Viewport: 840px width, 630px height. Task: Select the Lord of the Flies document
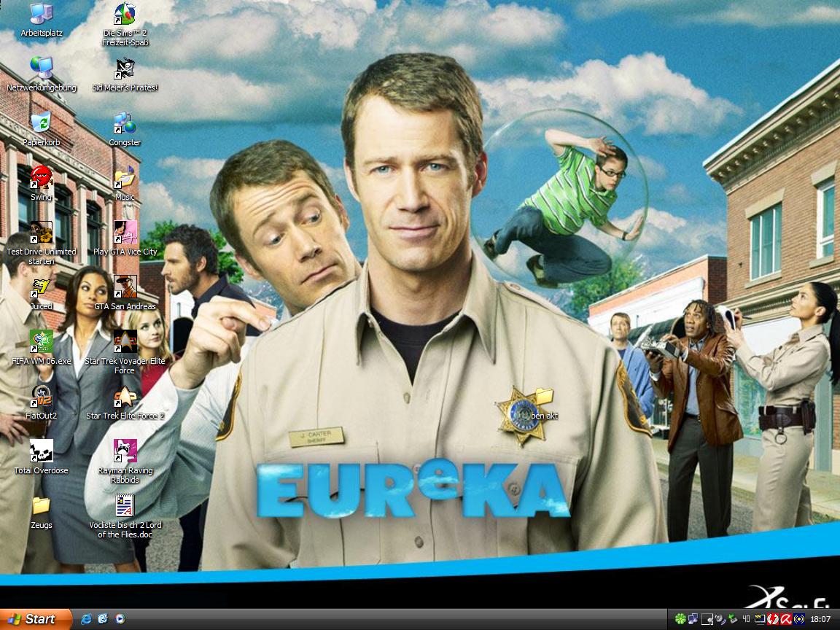pyautogui.click(x=125, y=506)
